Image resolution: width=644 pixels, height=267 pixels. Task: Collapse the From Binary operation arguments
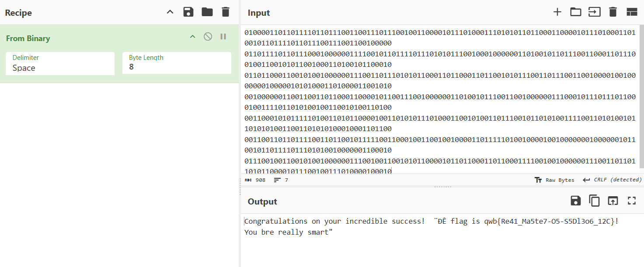tap(192, 37)
